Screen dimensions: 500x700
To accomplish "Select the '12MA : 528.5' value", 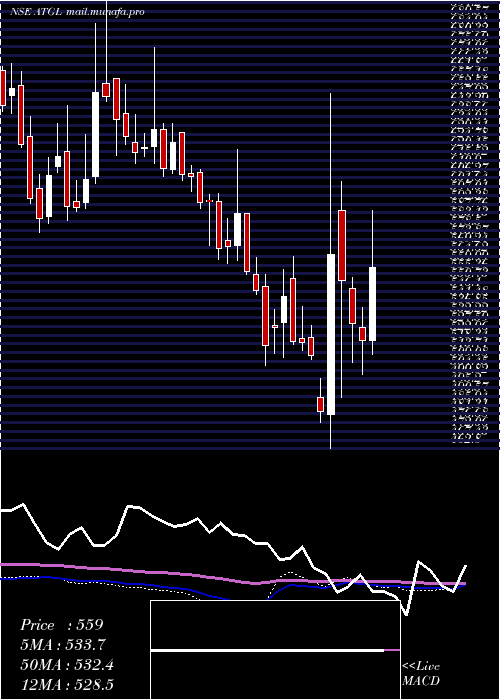I will (67, 685).
